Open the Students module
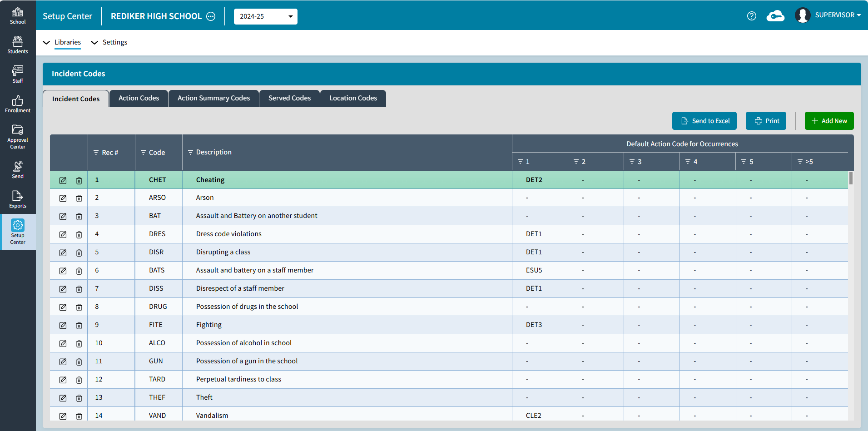This screenshot has height=431, width=868. tap(18, 45)
